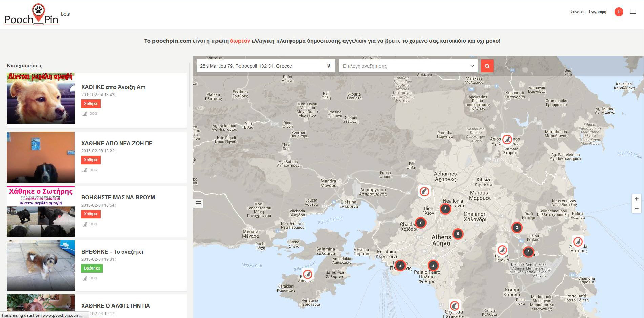Image resolution: width=644 pixels, height=318 pixels.
Task: Click date 2016-02-04 18:54 text
Action: [98, 205]
